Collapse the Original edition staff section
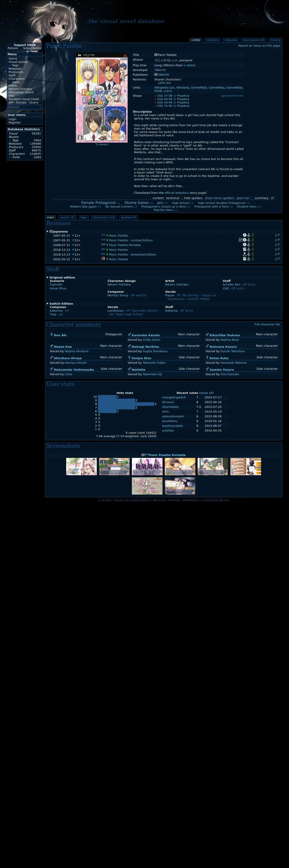The height and width of the screenshot is (868, 289). (47, 277)
